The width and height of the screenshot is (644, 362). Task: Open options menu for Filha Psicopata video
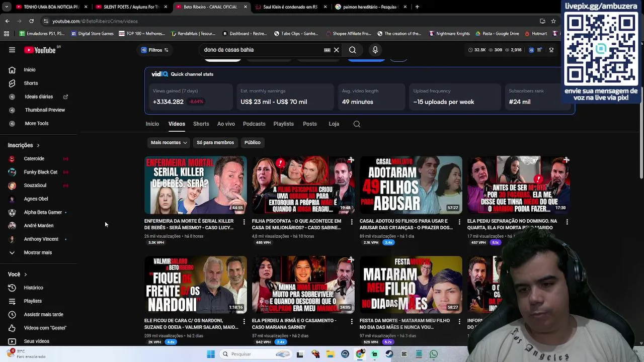[x=352, y=222]
